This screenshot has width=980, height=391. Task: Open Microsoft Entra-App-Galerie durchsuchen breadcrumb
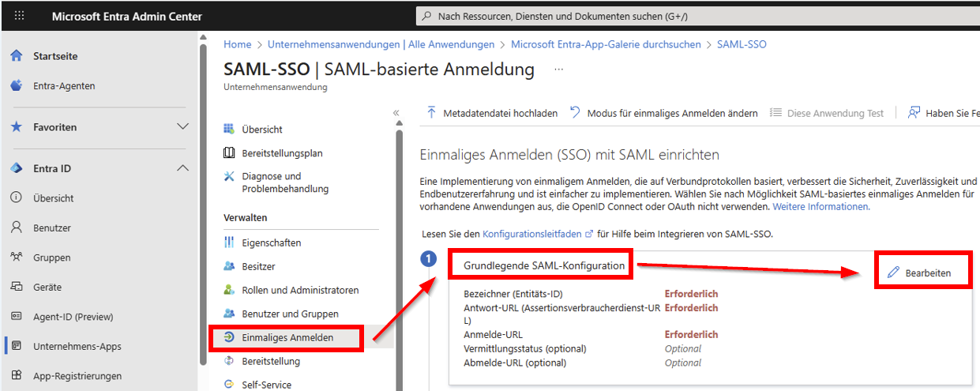click(606, 44)
